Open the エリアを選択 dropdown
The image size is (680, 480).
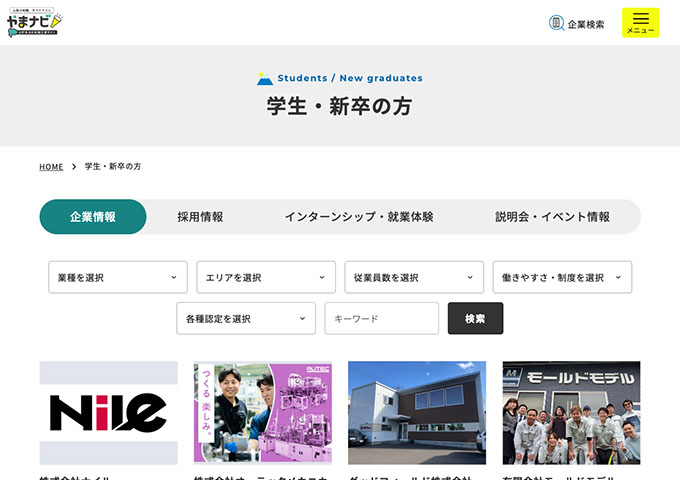pyautogui.click(x=266, y=277)
